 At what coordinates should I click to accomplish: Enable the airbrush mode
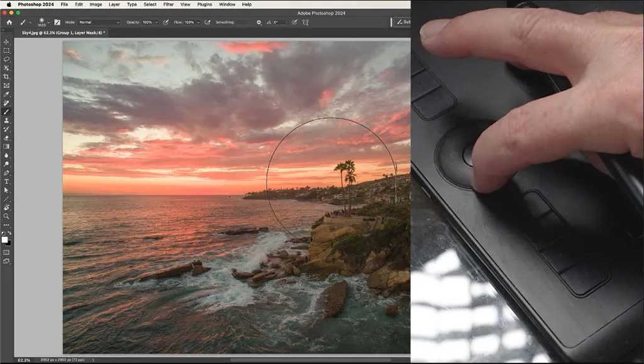tap(208, 22)
